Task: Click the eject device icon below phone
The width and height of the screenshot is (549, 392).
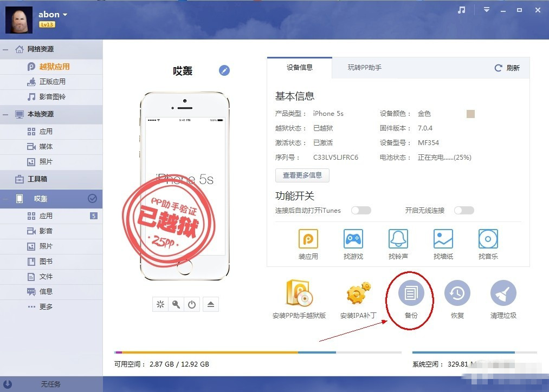Action: pyautogui.click(x=210, y=304)
